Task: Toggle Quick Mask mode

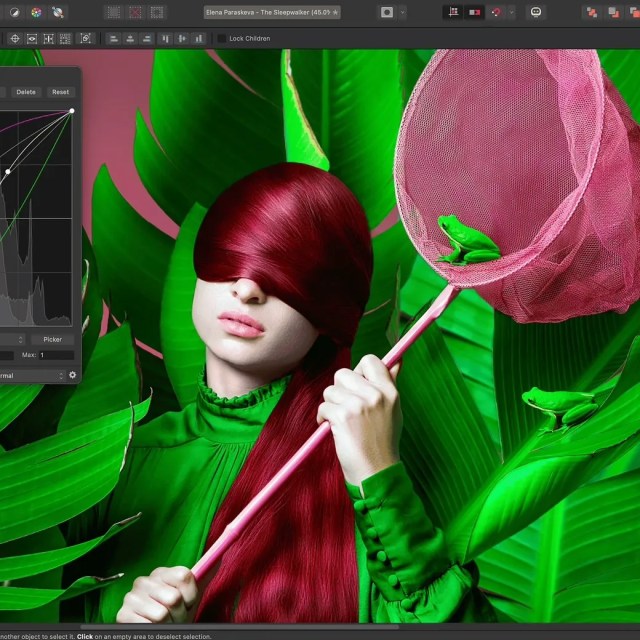Action: click(x=387, y=13)
